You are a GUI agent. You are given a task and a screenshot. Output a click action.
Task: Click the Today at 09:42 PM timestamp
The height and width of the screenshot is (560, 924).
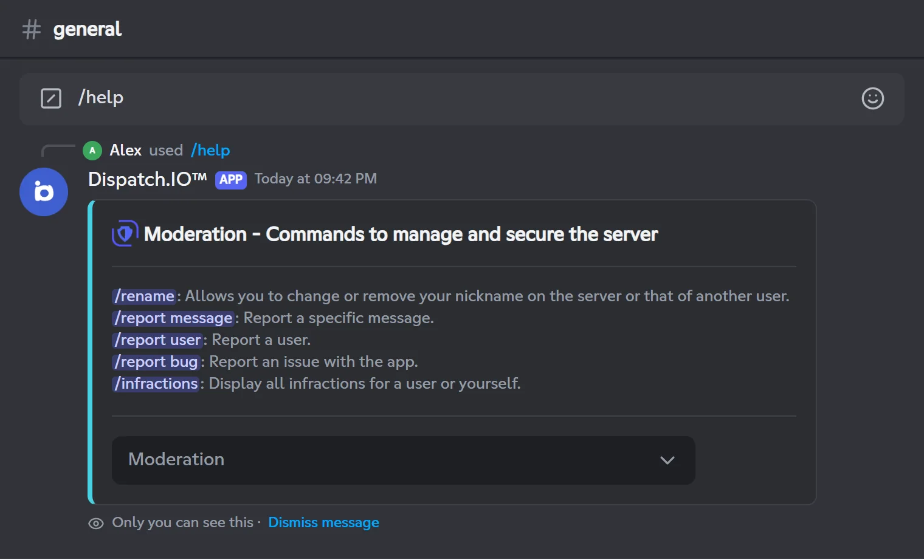tap(315, 179)
